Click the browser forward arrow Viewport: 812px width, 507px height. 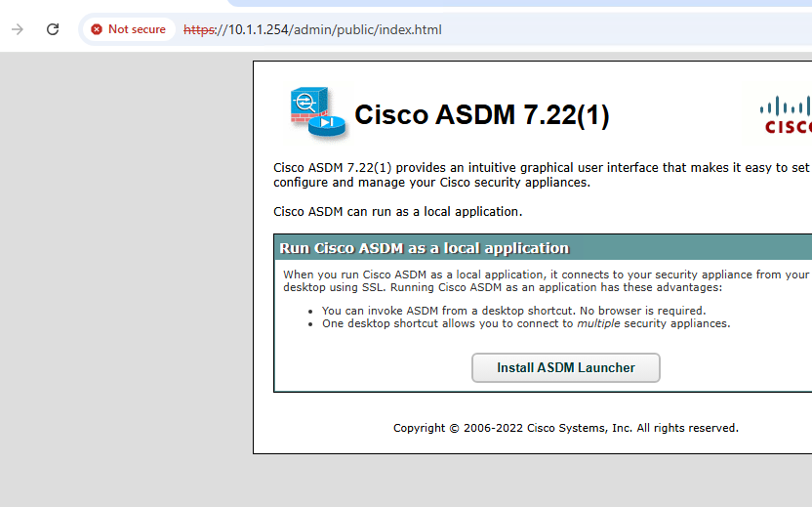[x=18, y=29]
